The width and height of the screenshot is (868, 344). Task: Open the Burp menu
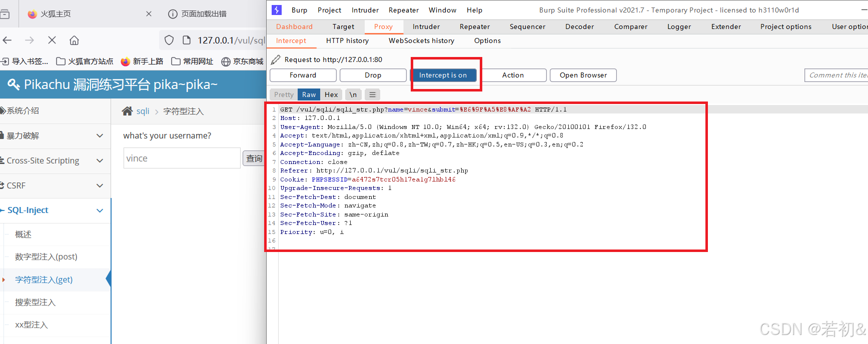coord(299,10)
